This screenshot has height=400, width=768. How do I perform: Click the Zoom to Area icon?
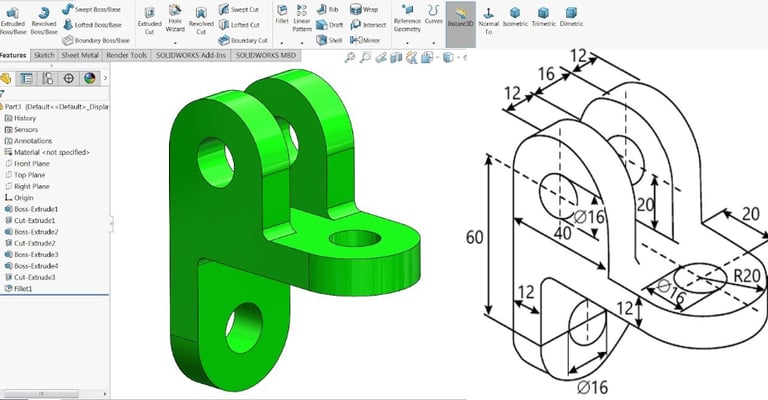click(365, 58)
